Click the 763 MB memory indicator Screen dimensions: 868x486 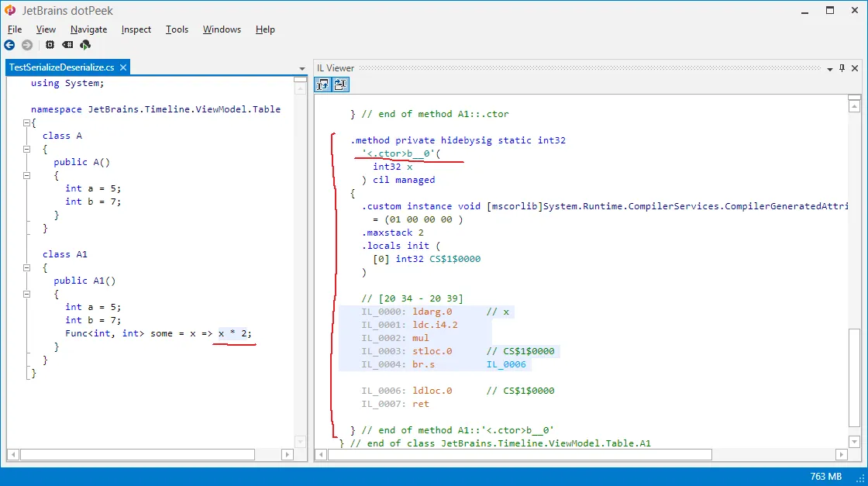825,477
